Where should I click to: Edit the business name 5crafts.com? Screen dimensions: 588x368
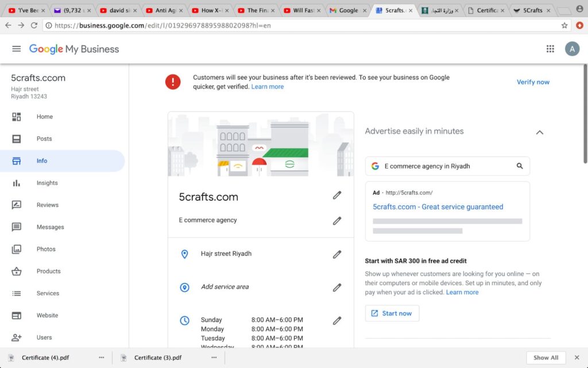point(336,195)
